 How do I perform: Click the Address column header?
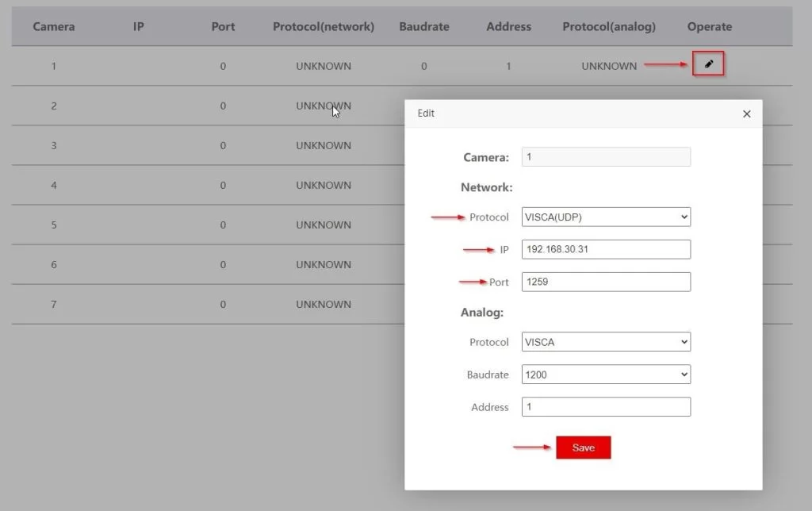[508, 26]
